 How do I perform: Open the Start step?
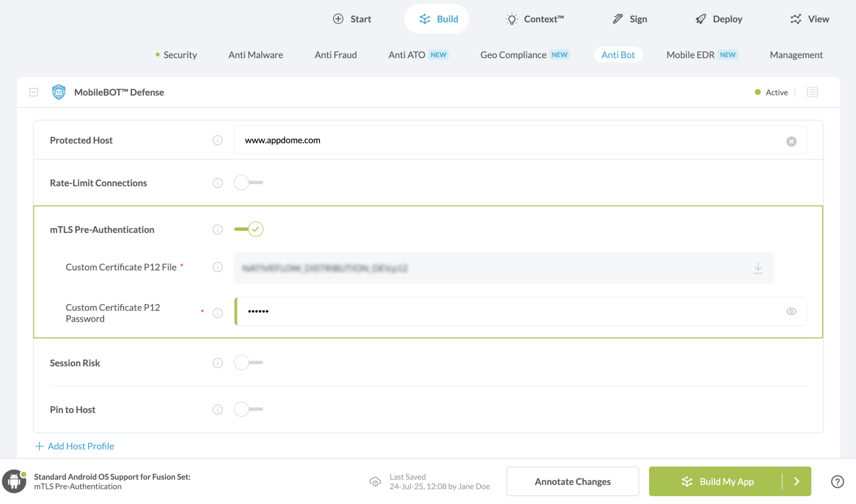pos(338,18)
